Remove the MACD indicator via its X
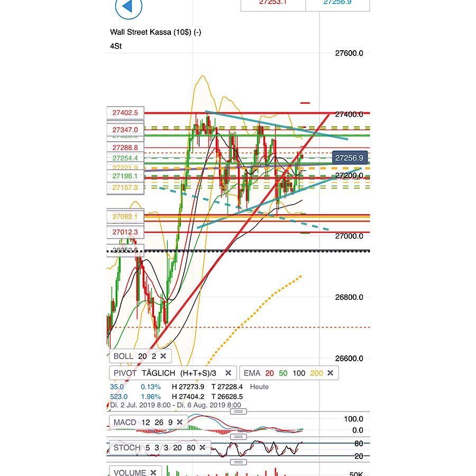Screen dimensions: 476x476 (x=180, y=422)
